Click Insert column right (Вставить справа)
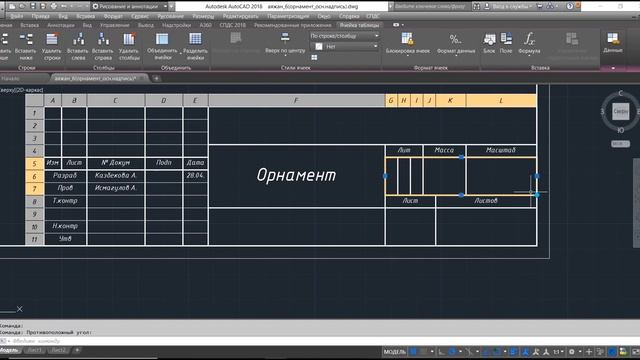This screenshot has width=640, height=360. coord(102,47)
